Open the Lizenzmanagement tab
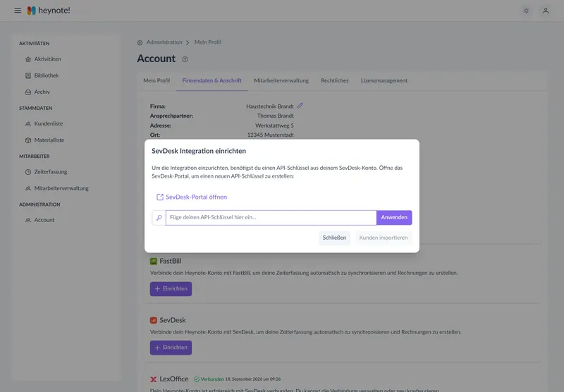 (384, 80)
